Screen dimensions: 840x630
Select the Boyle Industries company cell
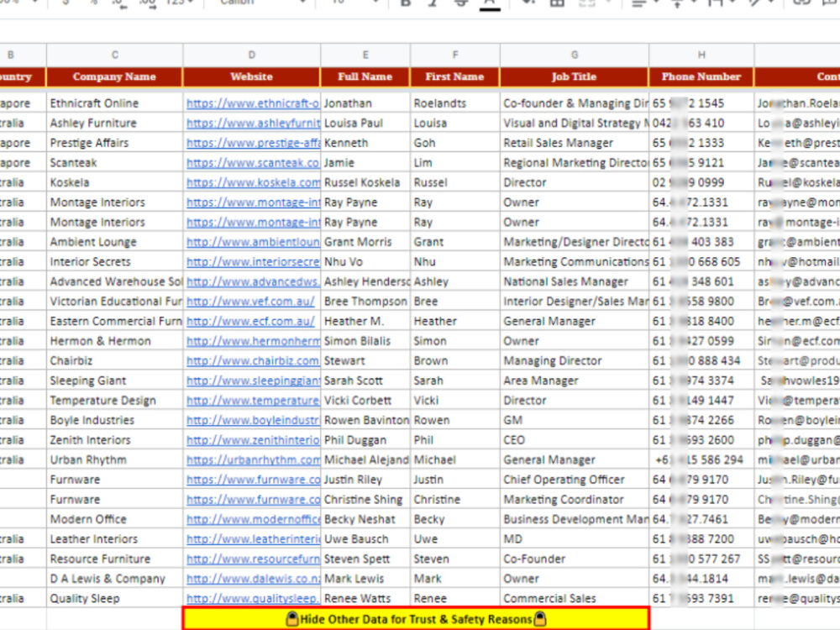(114, 421)
